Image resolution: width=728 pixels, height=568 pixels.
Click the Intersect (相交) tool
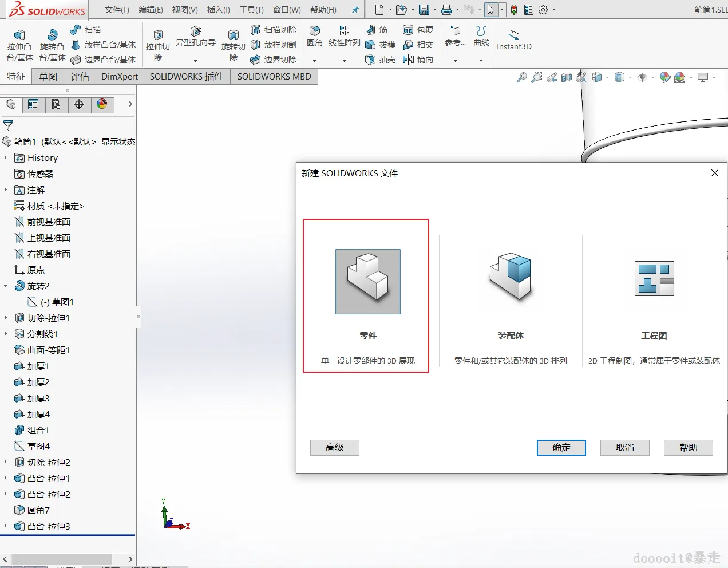point(418,45)
